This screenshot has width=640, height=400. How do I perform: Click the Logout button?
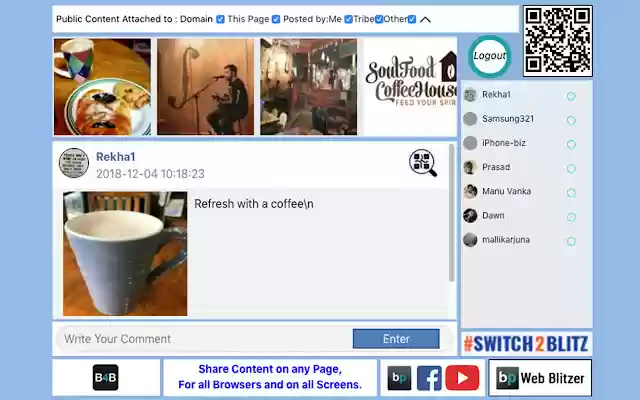click(489, 56)
